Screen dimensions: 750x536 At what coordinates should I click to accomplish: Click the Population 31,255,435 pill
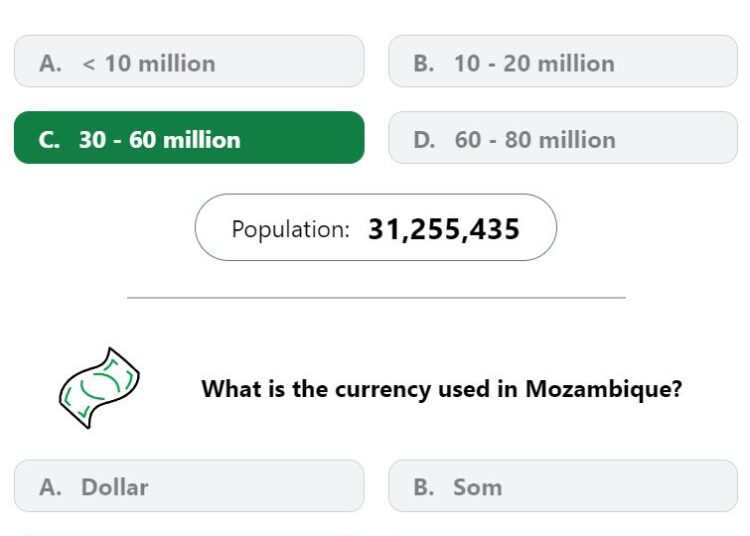376,227
